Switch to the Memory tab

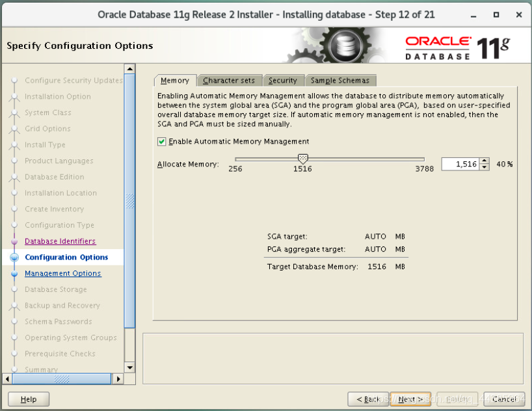click(x=175, y=81)
